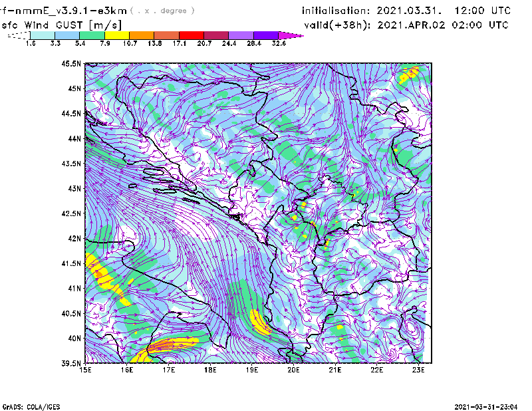Click the 22E longitude label

click(377, 370)
